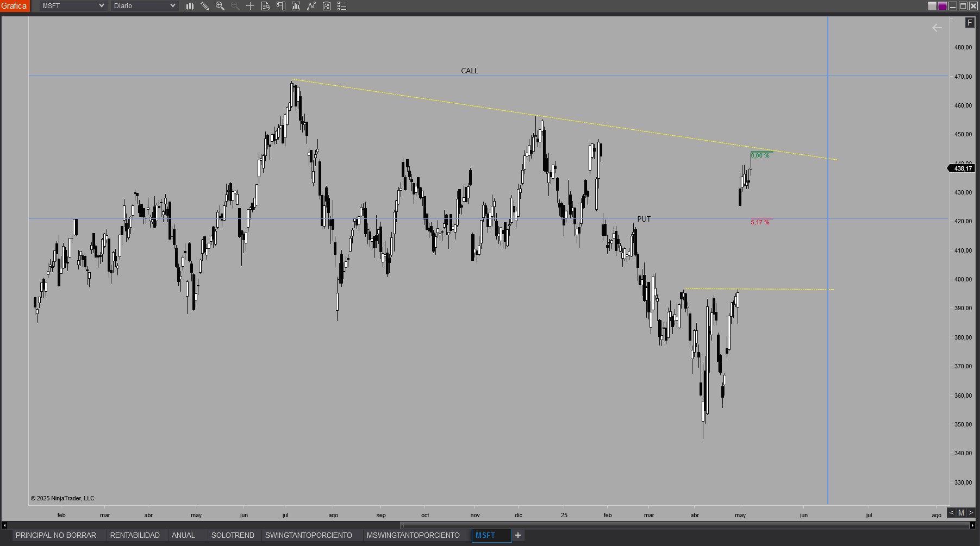This screenshot has height=546, width=980.
Task: Click the 400,00 price axis label
Action: [963, 280]
